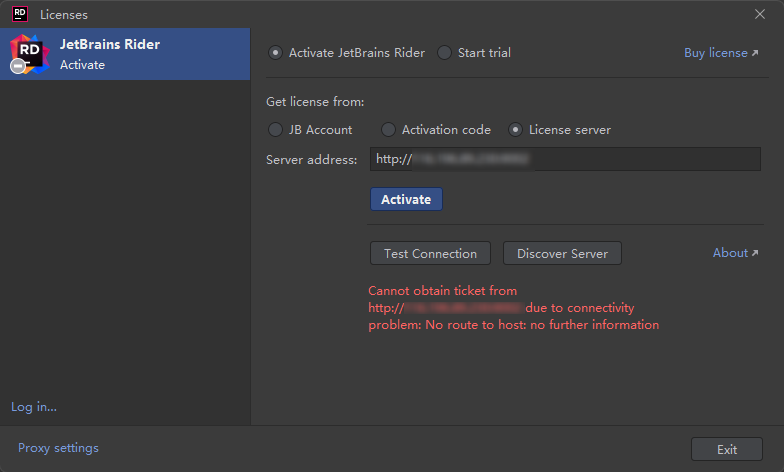Select JB Account as license source

pos(276,130)
